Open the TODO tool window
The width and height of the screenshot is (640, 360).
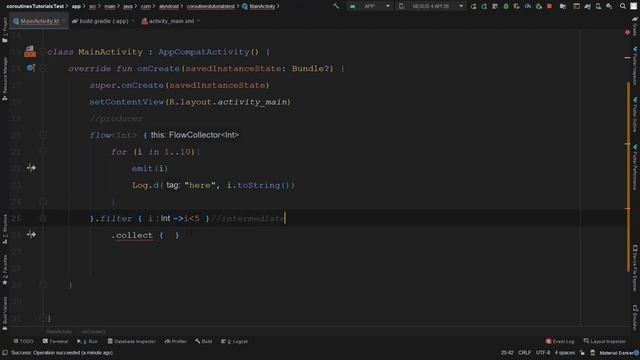(23, 341)
